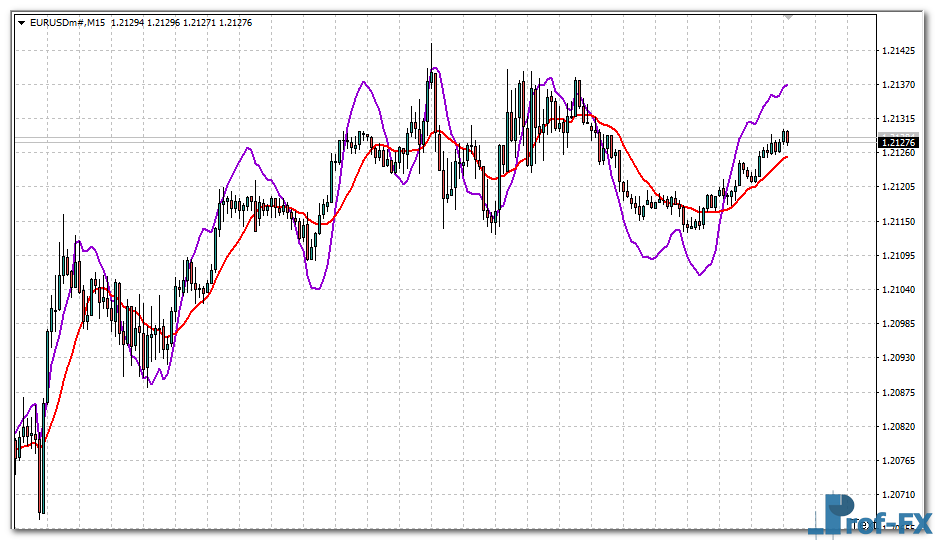The width and height of the screenshot is (935, 540).
Task: Click the last candlestick on the chart
Action: point(787,137)
